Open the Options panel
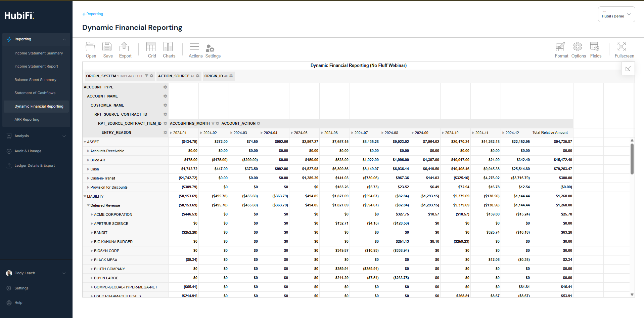This screenshot has height=318, width=644. point(578,50)
